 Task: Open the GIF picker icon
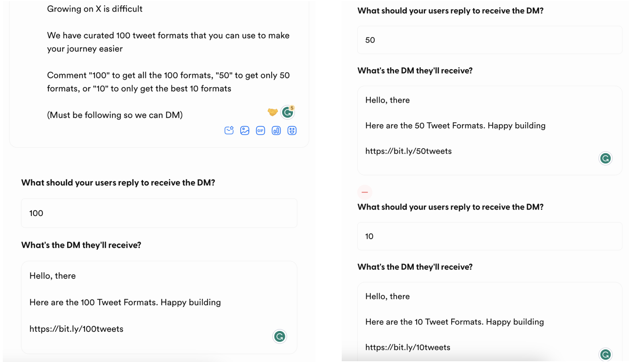point(260,130)
